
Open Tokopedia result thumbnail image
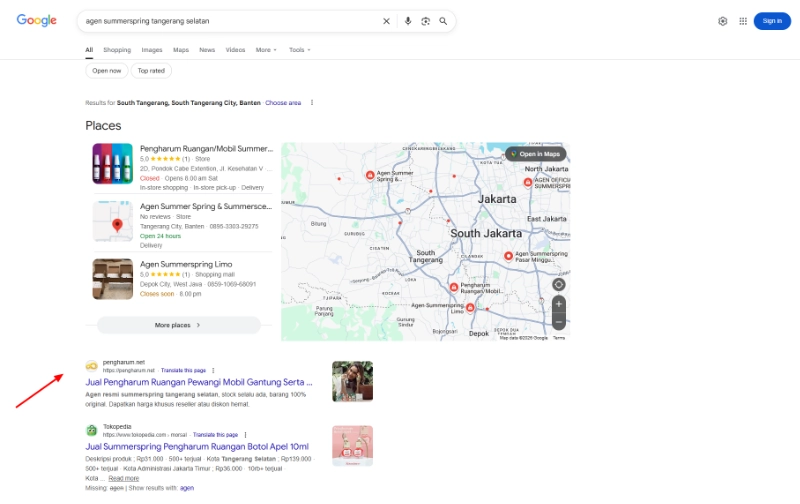pyautogui.click(x=353, y=446)
